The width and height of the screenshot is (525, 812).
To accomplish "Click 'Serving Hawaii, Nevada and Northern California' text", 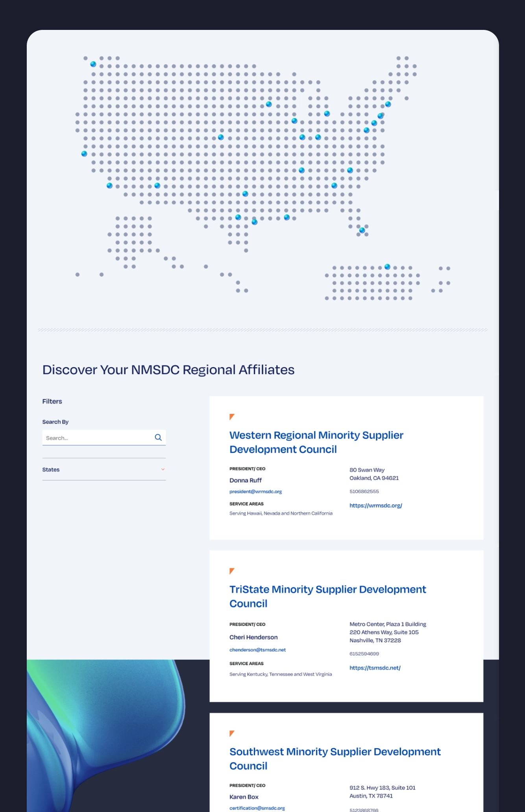I will (x=281, y=513).
